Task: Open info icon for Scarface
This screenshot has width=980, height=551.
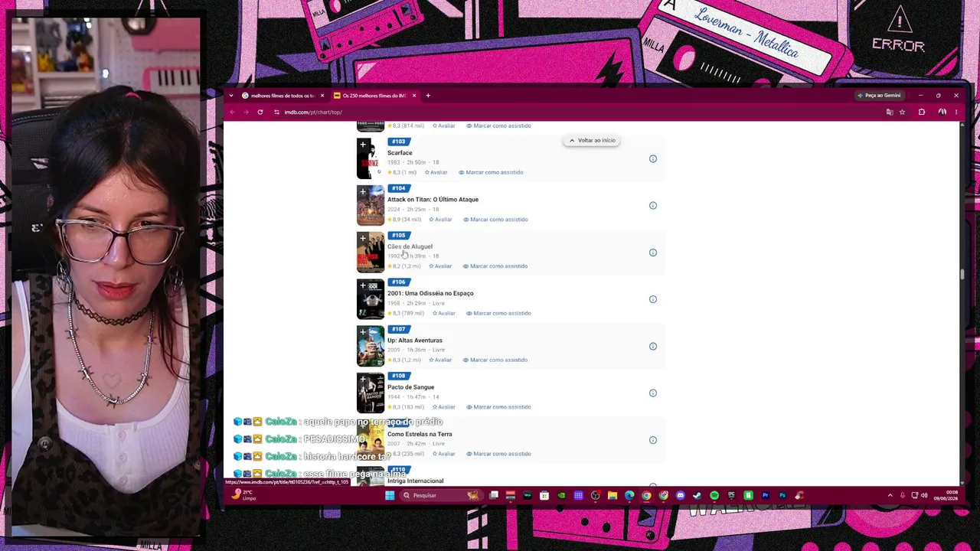Action: point(653,158)
